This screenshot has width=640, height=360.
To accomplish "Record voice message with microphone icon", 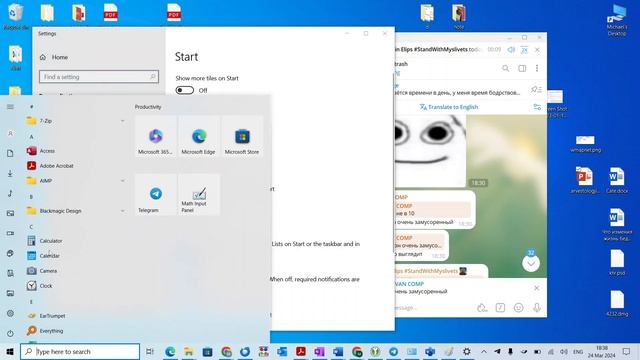I will [537, 308].
